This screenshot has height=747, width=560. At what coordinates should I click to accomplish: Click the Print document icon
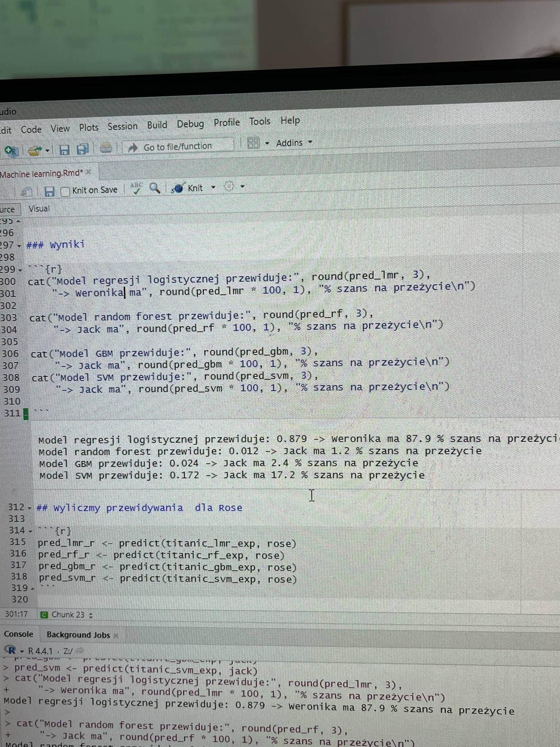pos(106,148)
